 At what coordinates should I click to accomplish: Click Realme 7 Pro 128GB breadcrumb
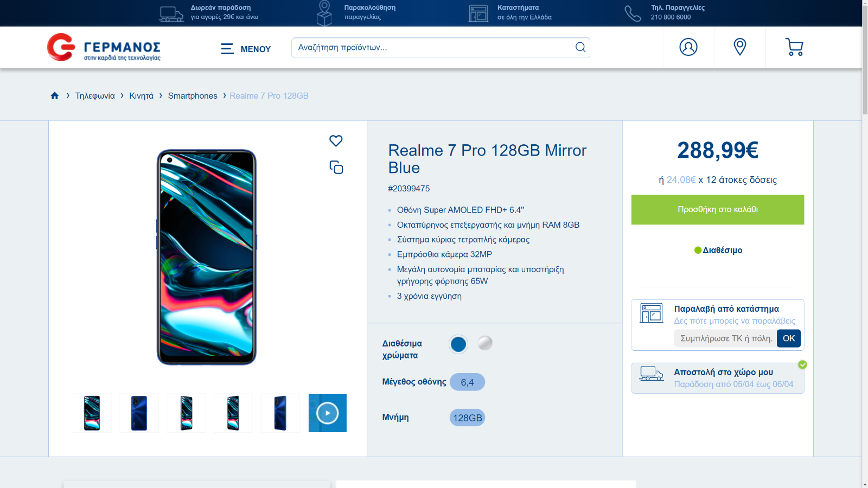point(269,96)
